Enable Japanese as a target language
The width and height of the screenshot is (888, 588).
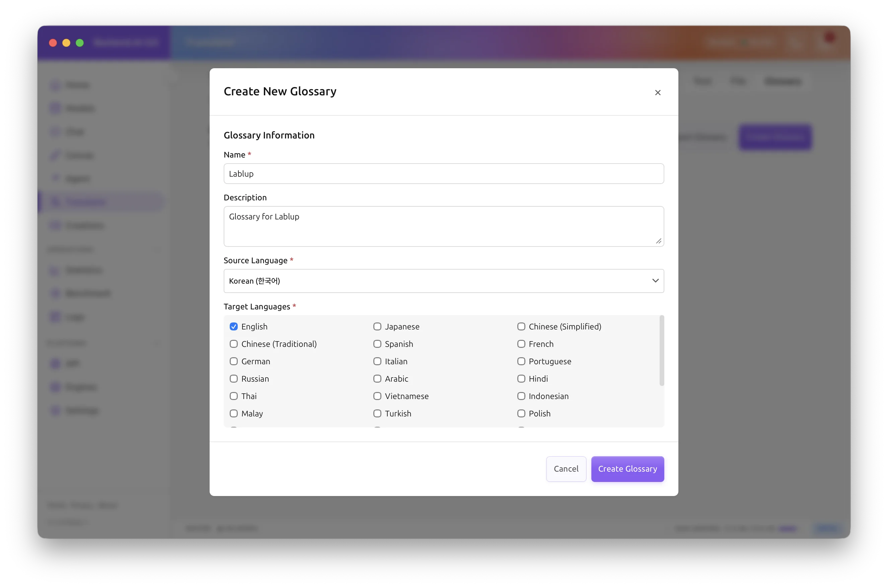point(377,327)
